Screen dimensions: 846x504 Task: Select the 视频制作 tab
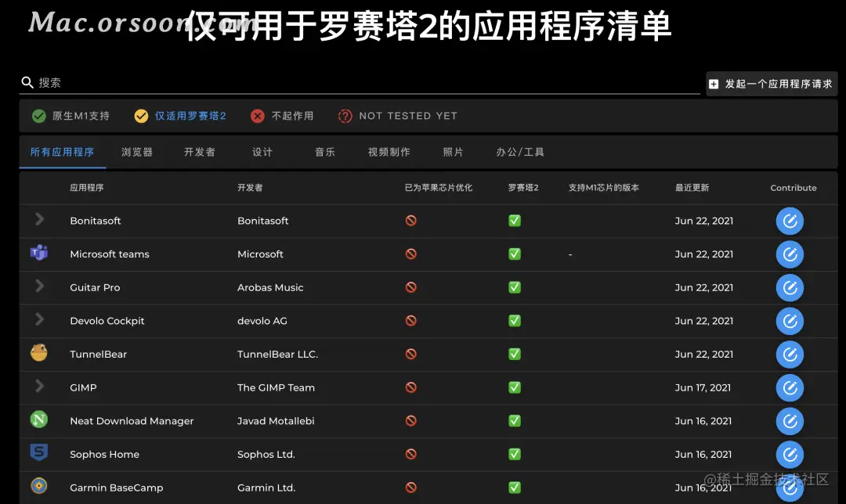(389, 152)
